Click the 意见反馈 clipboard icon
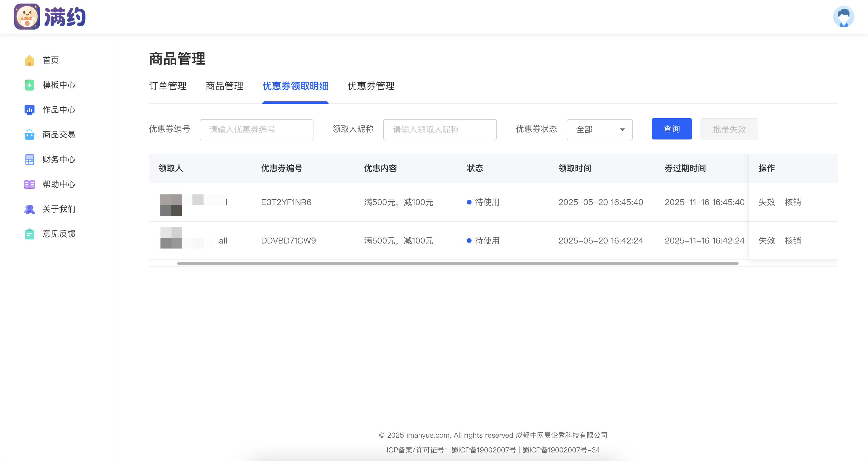This screenshot has height=461, width=868. pos(29,234)
